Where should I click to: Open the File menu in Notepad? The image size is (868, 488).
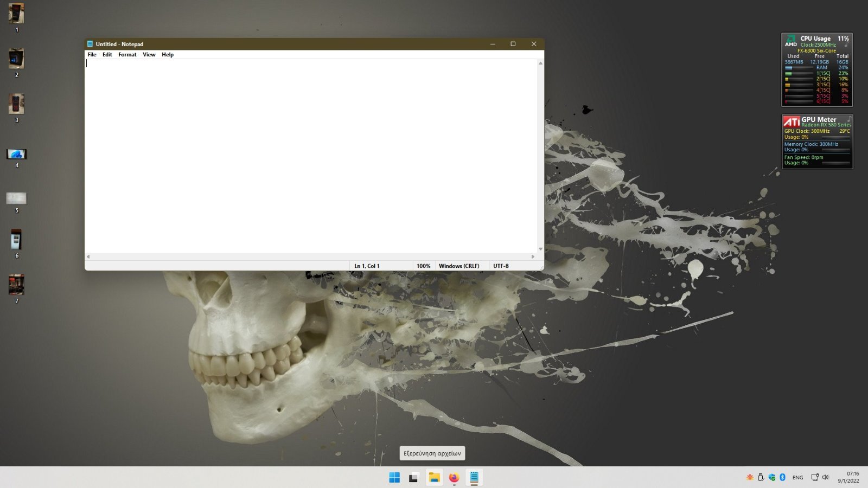coord(92,55)
